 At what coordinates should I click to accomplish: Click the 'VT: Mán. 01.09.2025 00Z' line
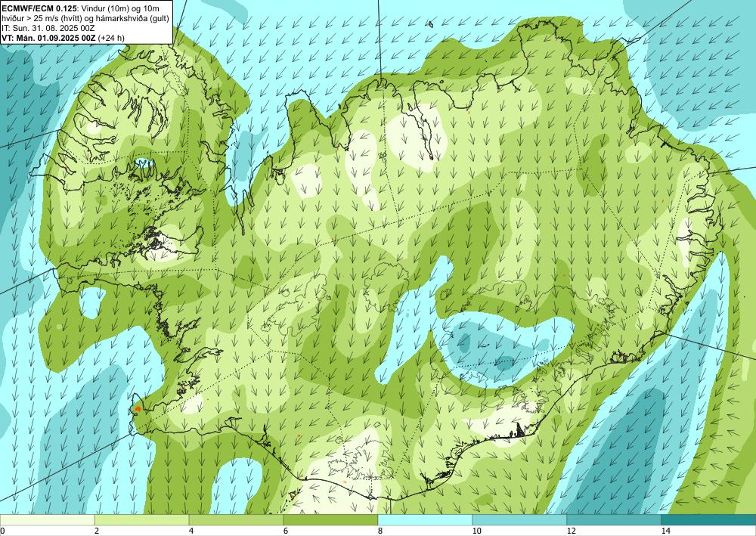pyautogui.click(x=48, y=38)
